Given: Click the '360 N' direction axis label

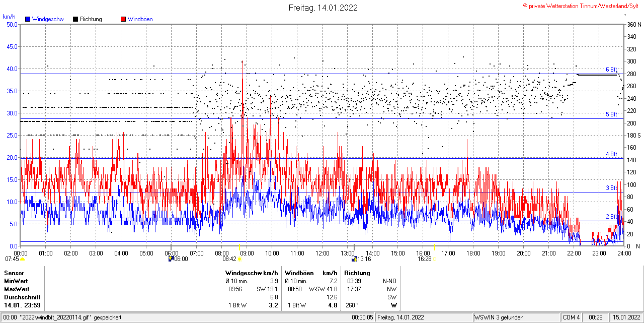Looking at the screenshot, I should (633, 24).
